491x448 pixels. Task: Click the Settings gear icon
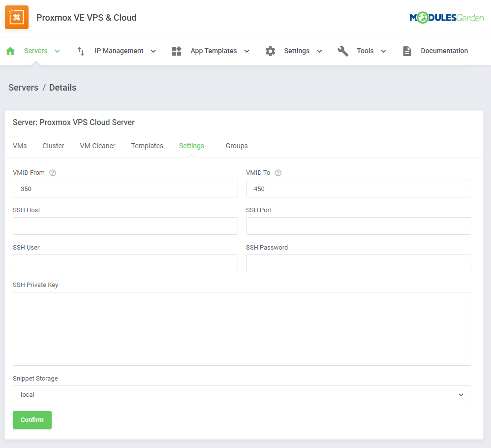point(270,51)
